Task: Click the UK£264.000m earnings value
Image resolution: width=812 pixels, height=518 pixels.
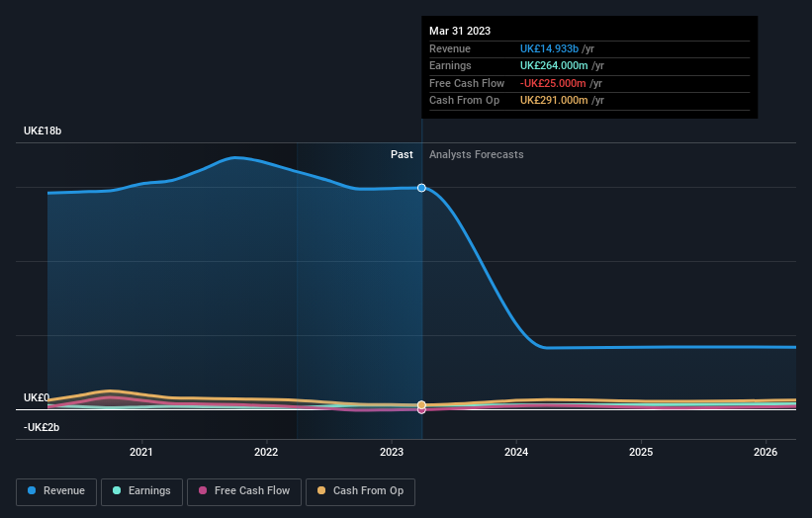Action: [554, 65]
